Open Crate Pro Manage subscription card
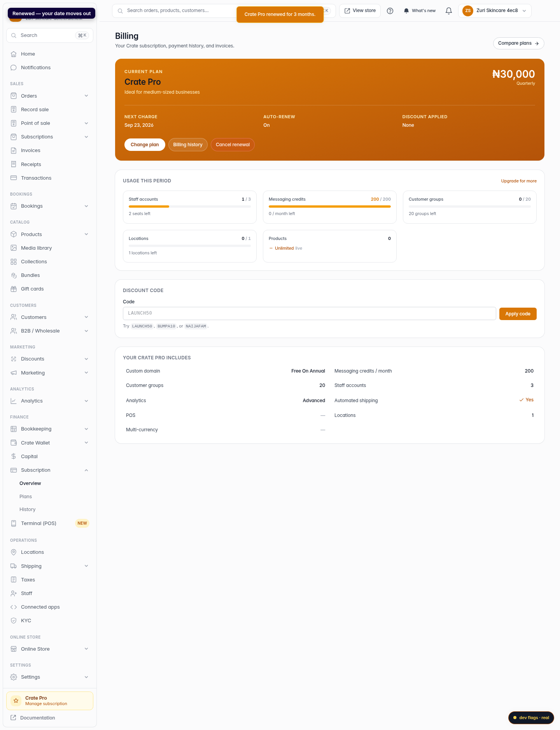The image size is (560, 730). [50, 701]
